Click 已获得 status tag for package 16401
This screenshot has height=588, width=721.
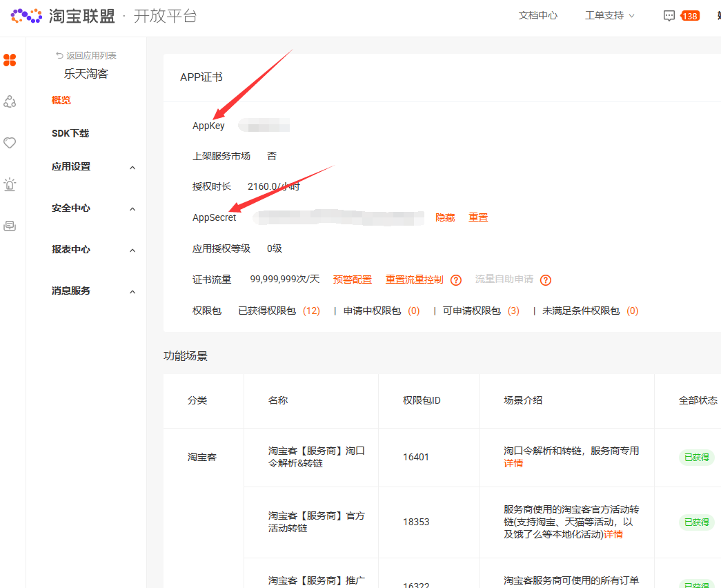click(697, 458)
